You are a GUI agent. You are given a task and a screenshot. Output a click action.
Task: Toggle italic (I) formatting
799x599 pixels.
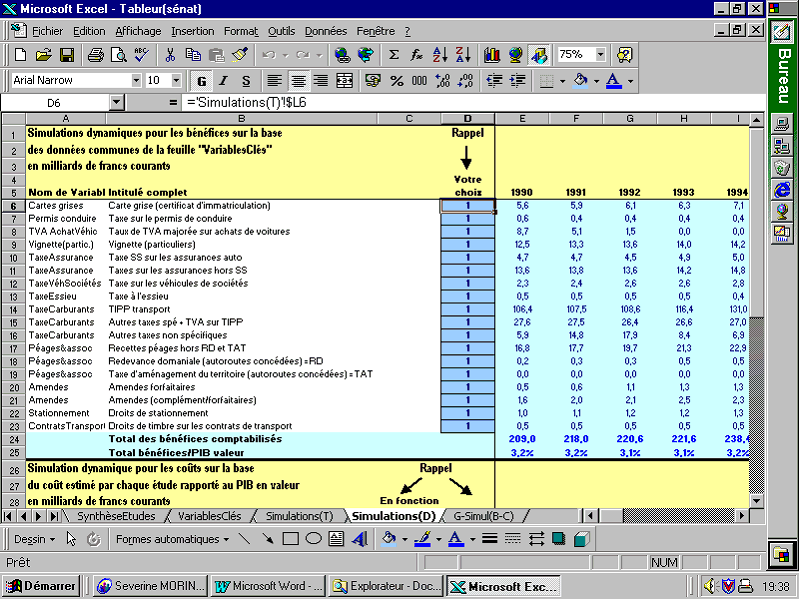[222, 80]
